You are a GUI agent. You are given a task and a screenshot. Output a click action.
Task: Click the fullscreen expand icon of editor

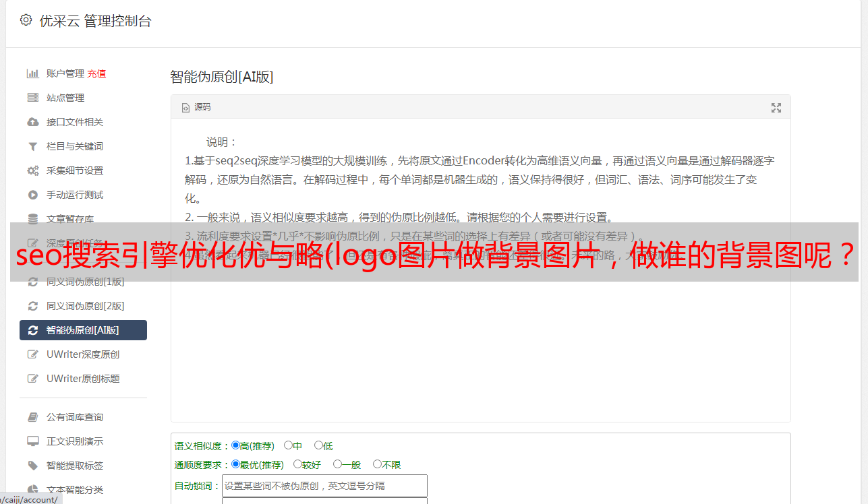coord(776,107)
